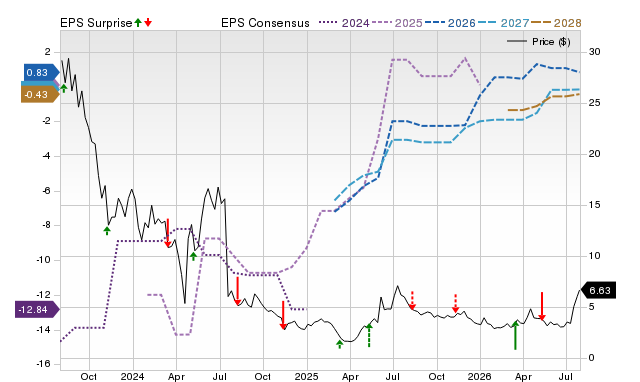Click the 2026 label on the time axis
Viewport: 640px width, 382px height.
pyautogui.click(x=480, y=376)
